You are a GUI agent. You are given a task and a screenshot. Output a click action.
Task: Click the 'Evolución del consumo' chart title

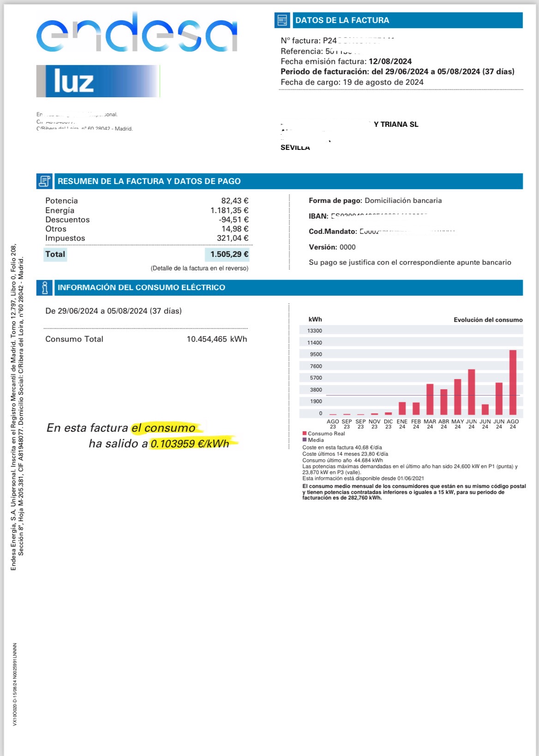click(488, 320)
